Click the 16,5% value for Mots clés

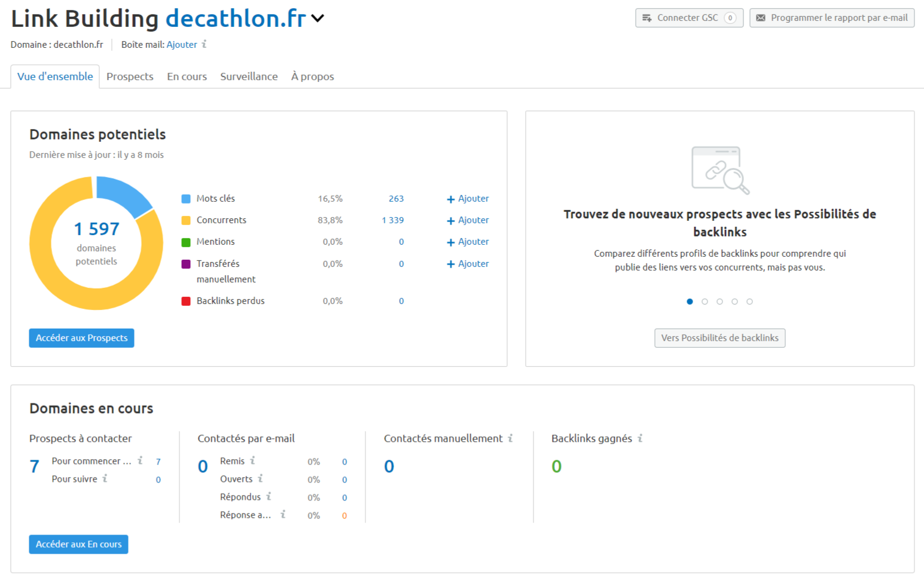click(x=330, y=199)
